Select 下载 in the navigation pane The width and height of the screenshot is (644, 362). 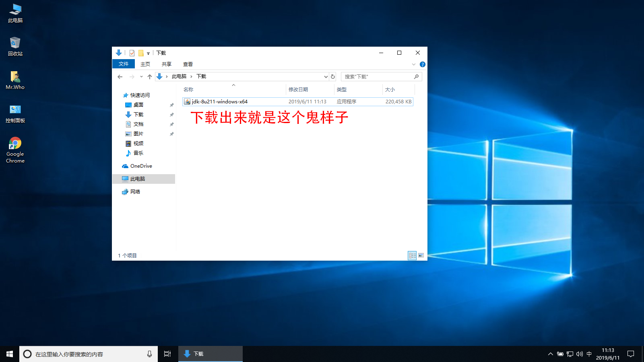138,115
